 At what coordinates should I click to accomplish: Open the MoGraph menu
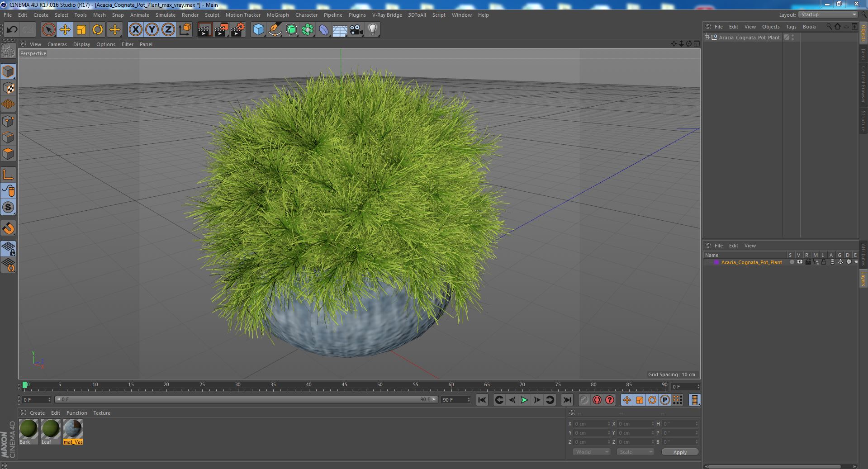tap(277, 15)
